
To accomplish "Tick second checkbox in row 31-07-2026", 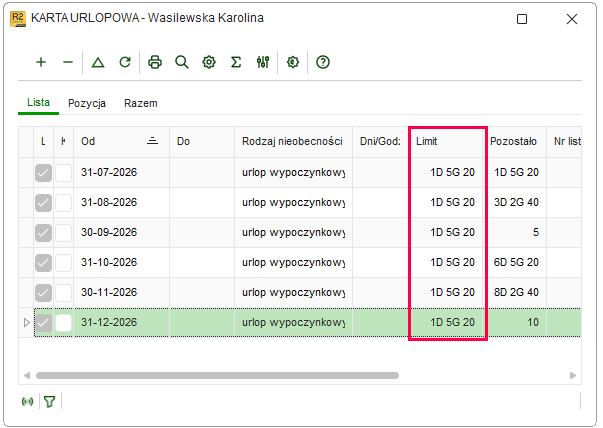I will coord(63,173).
